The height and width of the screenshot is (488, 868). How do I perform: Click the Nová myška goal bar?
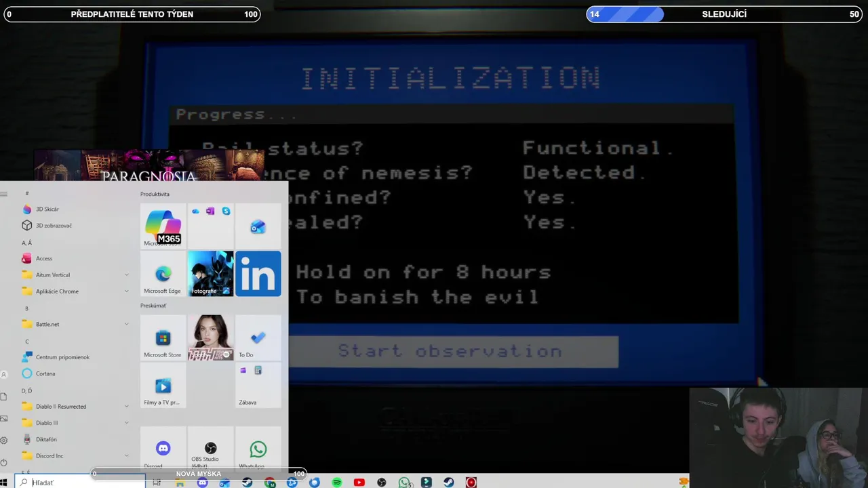198,474
